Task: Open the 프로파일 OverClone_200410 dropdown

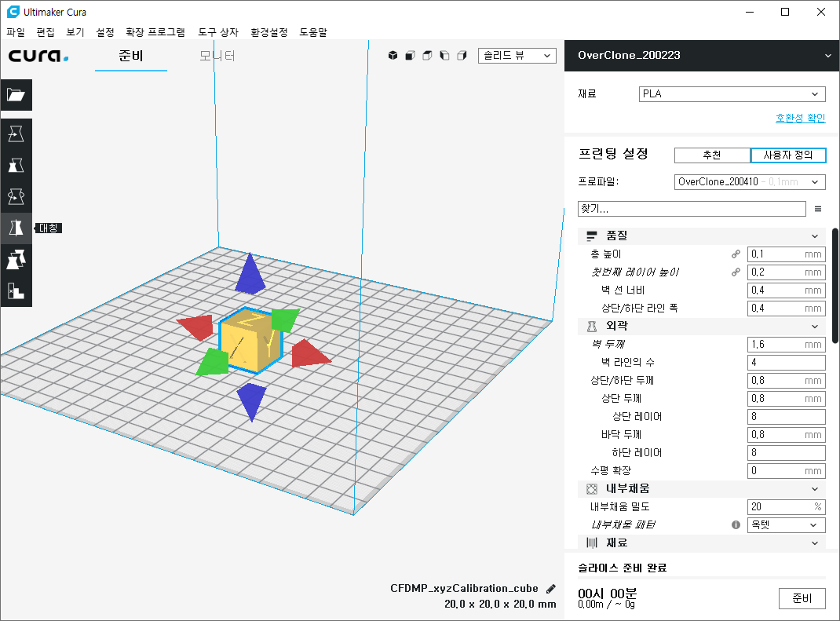Action: click(x=750, y=181)
